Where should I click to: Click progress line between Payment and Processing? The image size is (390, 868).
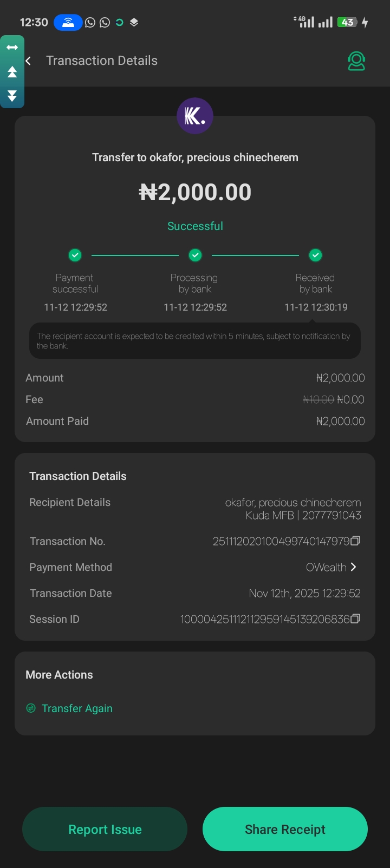(135, 255)
